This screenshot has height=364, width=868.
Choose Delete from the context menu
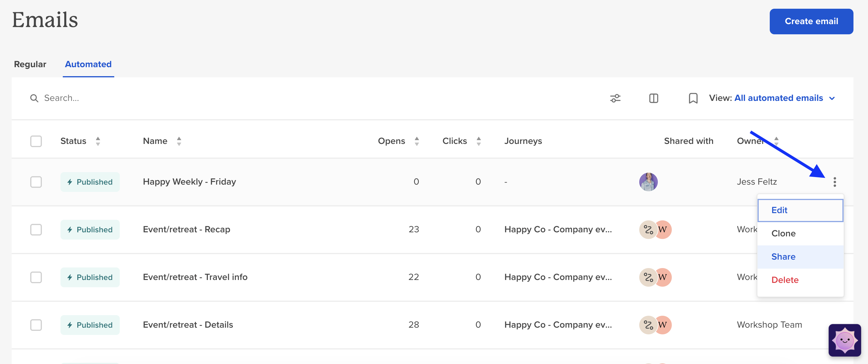coord(800,280)
